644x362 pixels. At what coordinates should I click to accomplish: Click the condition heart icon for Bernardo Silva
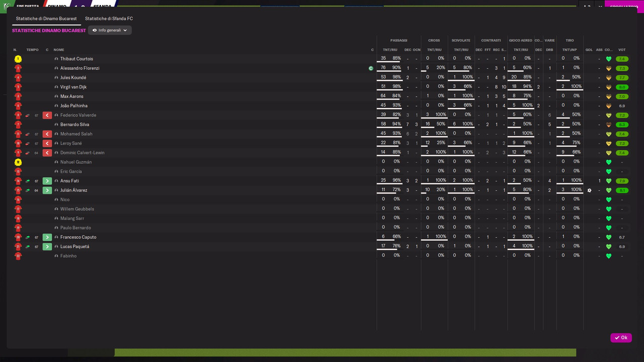(x=609, y=125)
